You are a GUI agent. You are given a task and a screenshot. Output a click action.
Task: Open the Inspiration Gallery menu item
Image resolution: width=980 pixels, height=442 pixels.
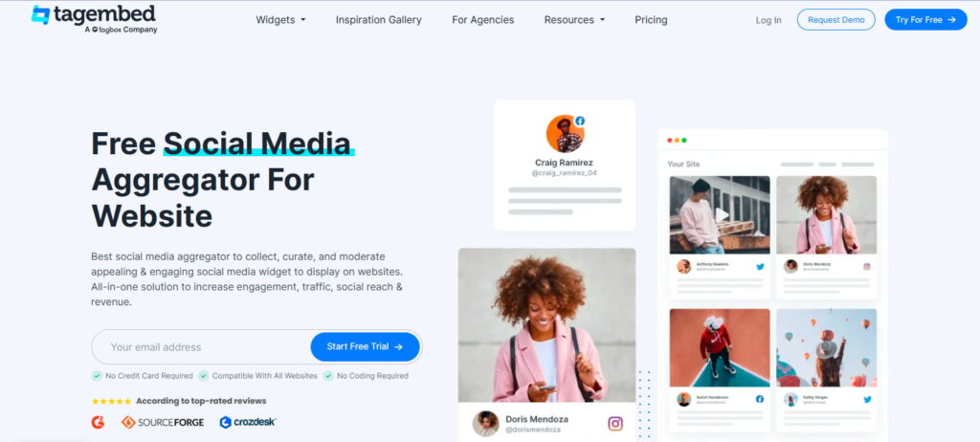(x=379, y=20)
